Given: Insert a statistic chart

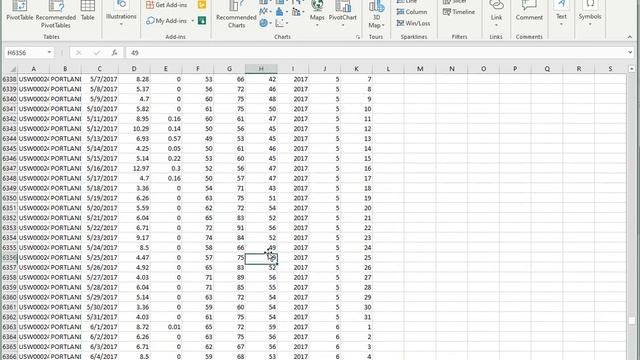Looking at the screenshot, I should coord(280,11).
